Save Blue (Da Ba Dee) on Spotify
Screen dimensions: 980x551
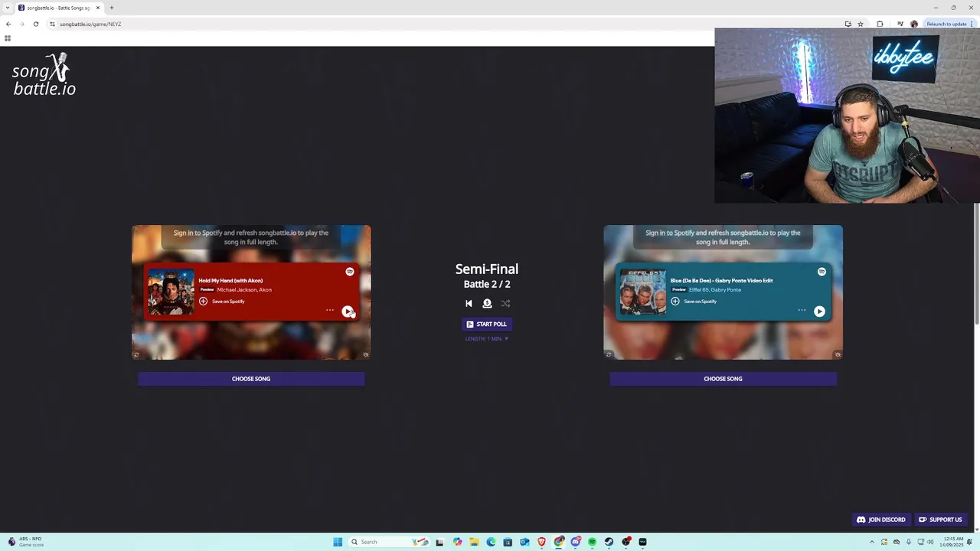click(x=694, y=302)
